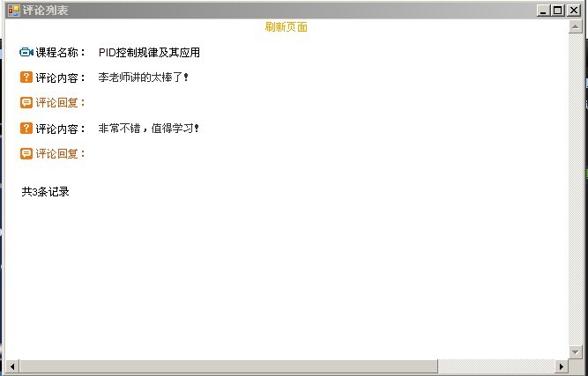
Task: Open the second 评论回复 link
Action: coord(61,154)
